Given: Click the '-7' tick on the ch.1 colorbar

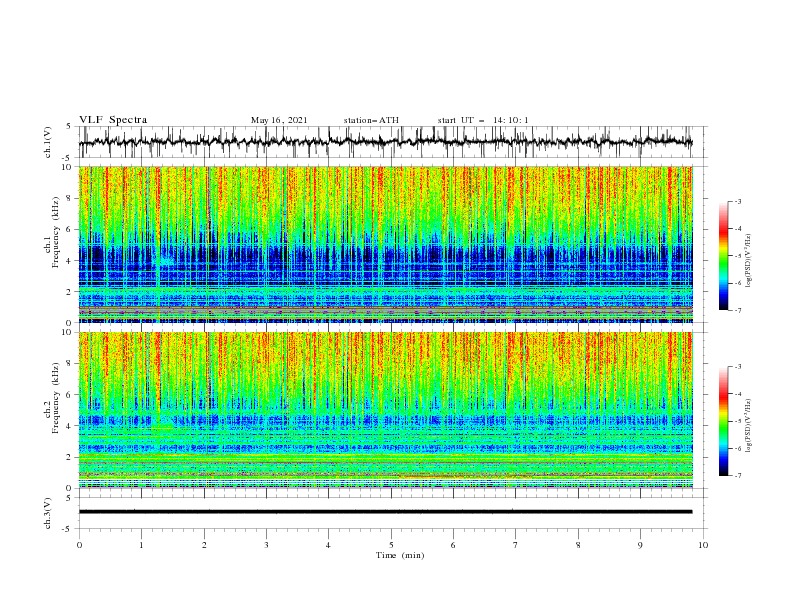Looking at the screenshot, I should point(738,310).
